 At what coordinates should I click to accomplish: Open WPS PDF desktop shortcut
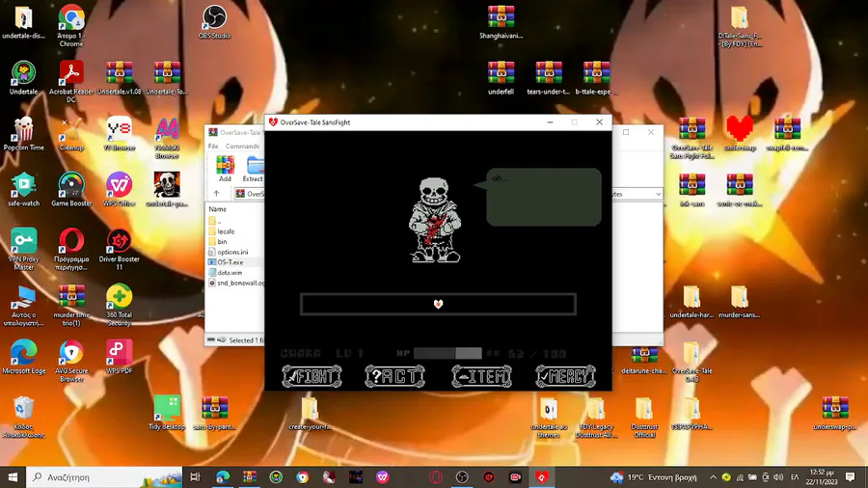tap(119, 358)
